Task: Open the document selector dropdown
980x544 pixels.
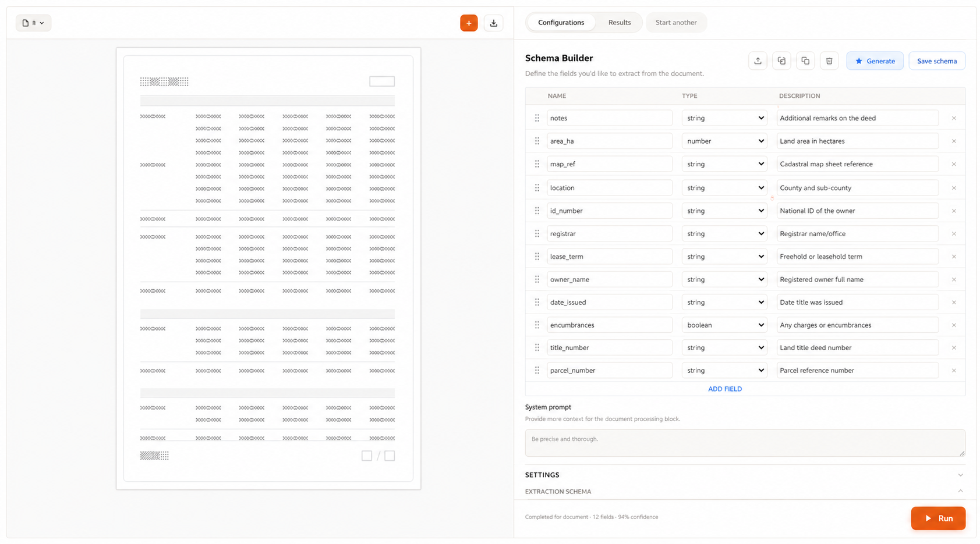Action: pos(33,23)
